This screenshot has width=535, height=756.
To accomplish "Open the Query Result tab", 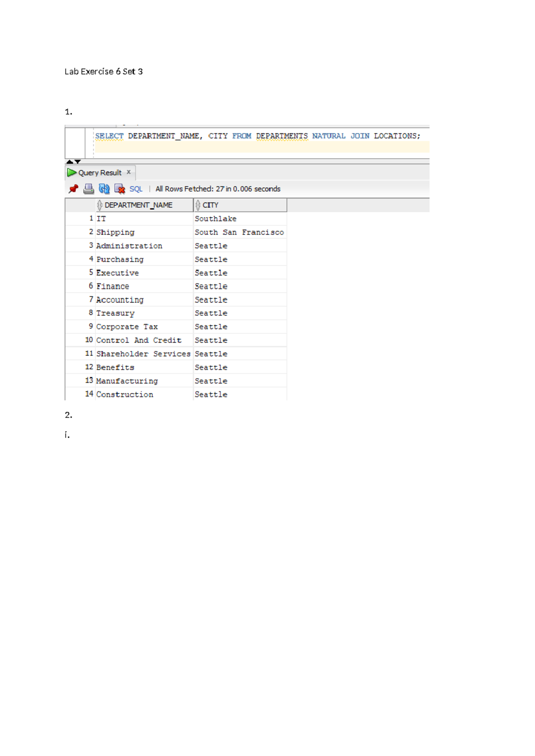I will 100,173.
